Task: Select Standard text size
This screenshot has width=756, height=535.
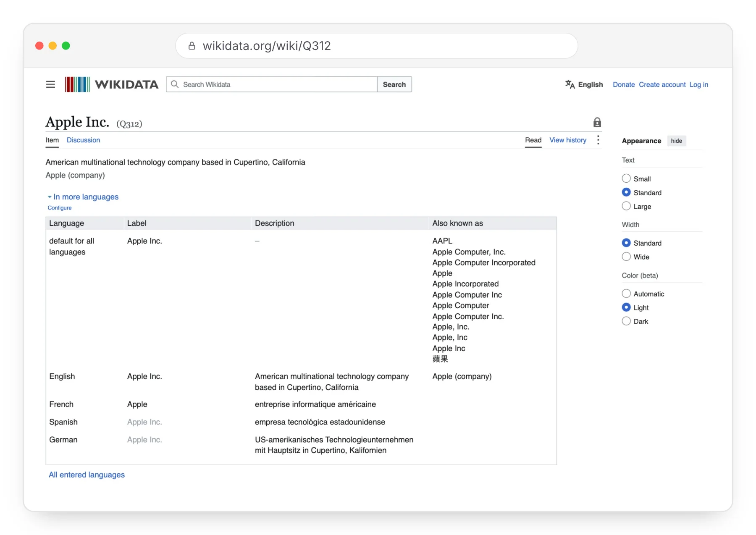Action: click(x=626, y=192)
